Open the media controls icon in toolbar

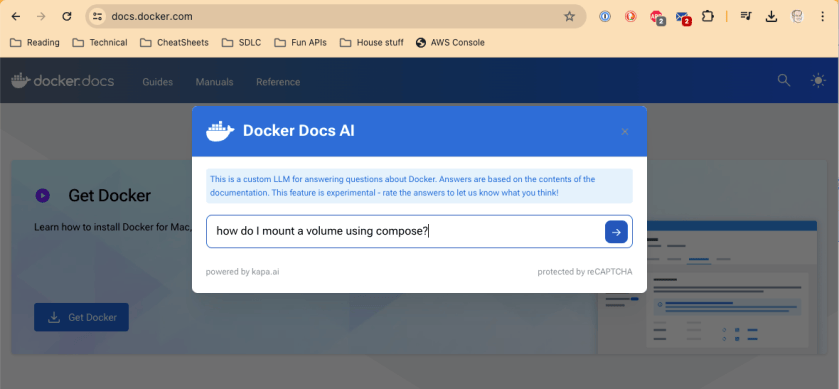[x=746, y=17]
